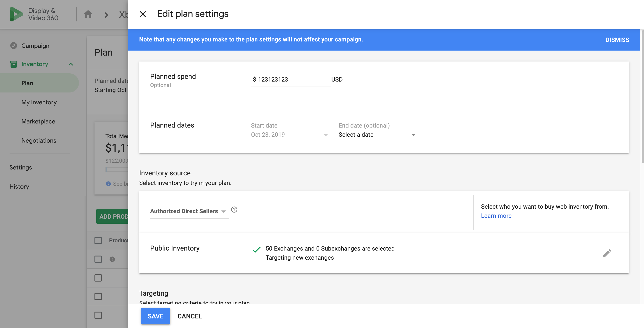This screenshot has height=328, width=644.
Task: Open My Inventory in the sidebar
Action: [39, 102]
